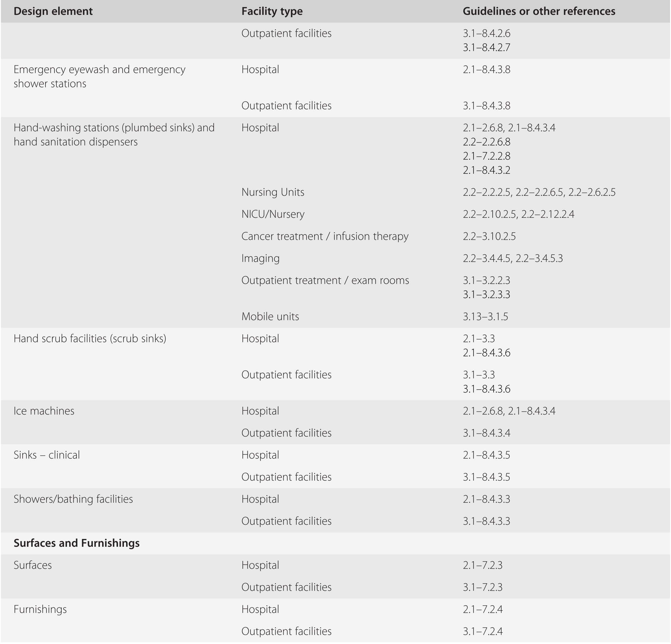Screen dimensions: 671x644
Task: Click the "Imaging" facility type
Action: click(x=260, y=258)
